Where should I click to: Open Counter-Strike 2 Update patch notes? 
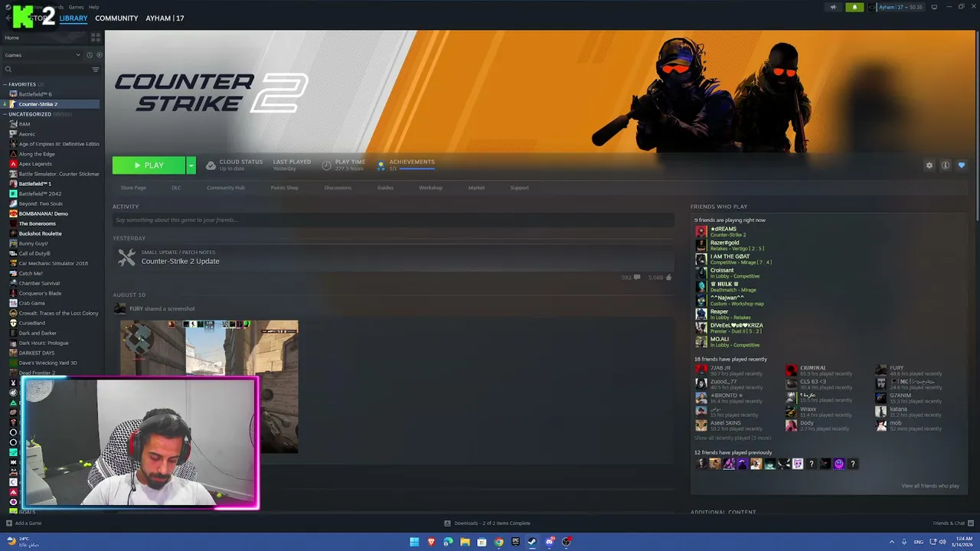180,261
